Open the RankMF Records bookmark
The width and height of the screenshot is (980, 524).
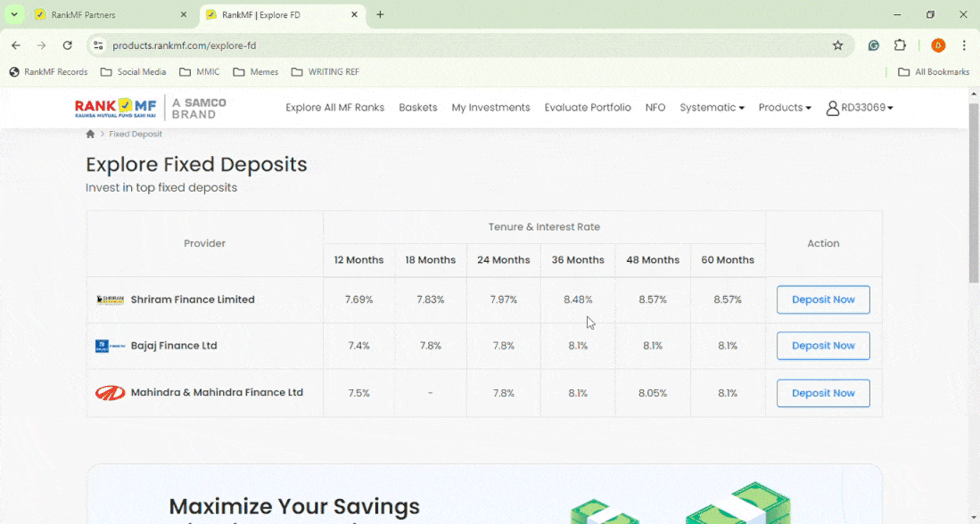tap(49, 72)
